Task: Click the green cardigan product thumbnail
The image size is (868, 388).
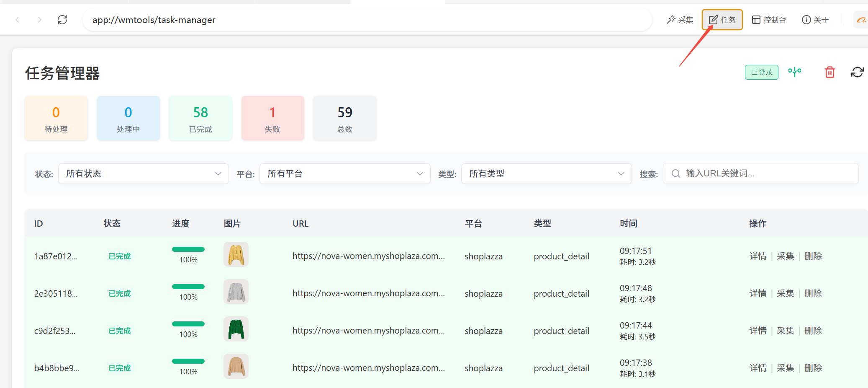Action: 236,329
